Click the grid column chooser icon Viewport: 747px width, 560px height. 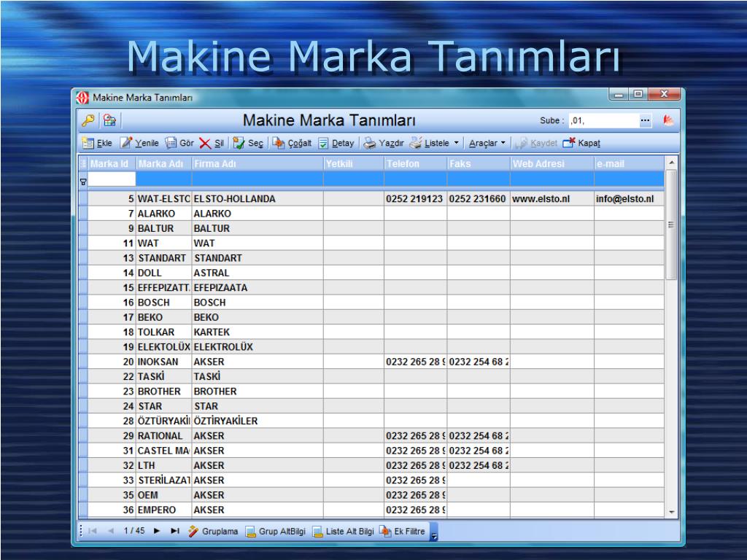83,164
